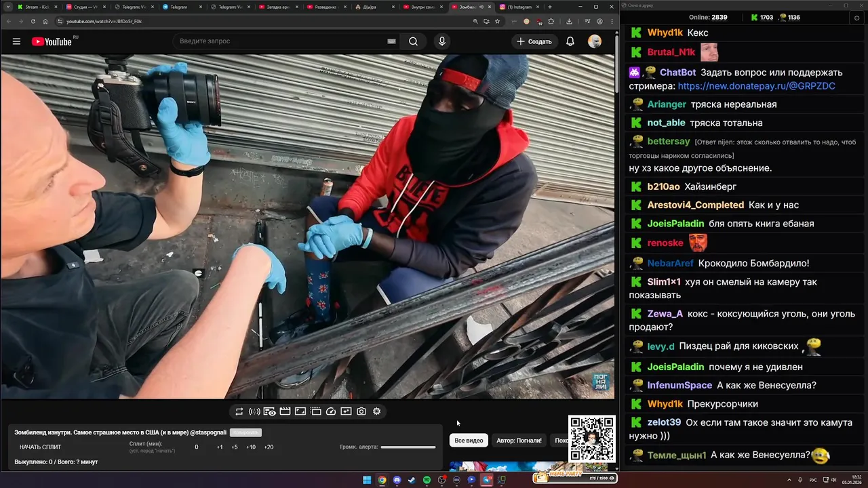Screen dimensions: 868x488
Task: Add +5 minutes to split
Action: (x=235, y=447)
